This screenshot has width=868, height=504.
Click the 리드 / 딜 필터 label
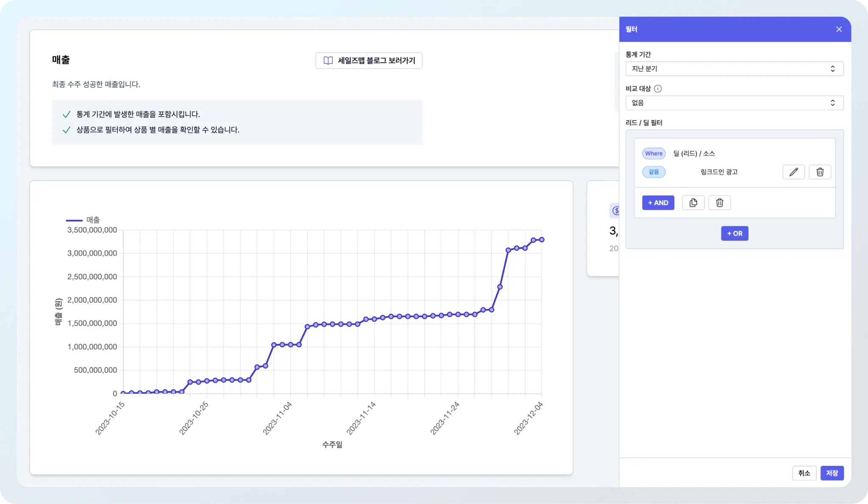pos(644,123)
